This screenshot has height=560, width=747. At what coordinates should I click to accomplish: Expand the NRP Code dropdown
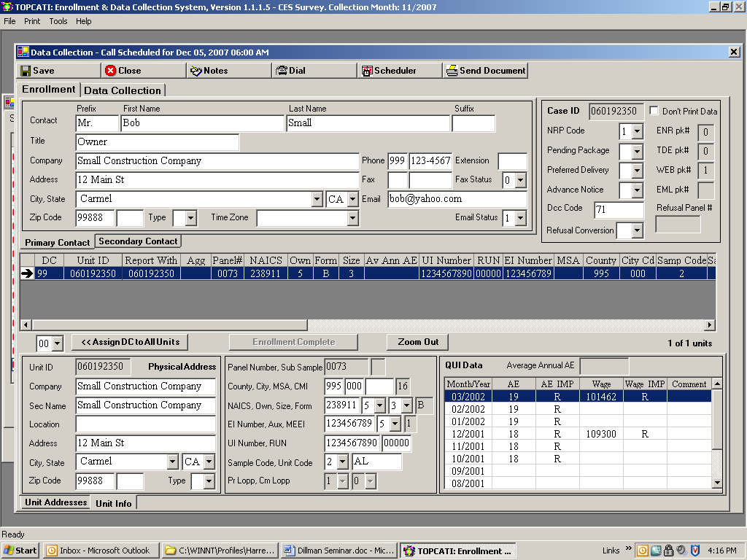point(637,132)
